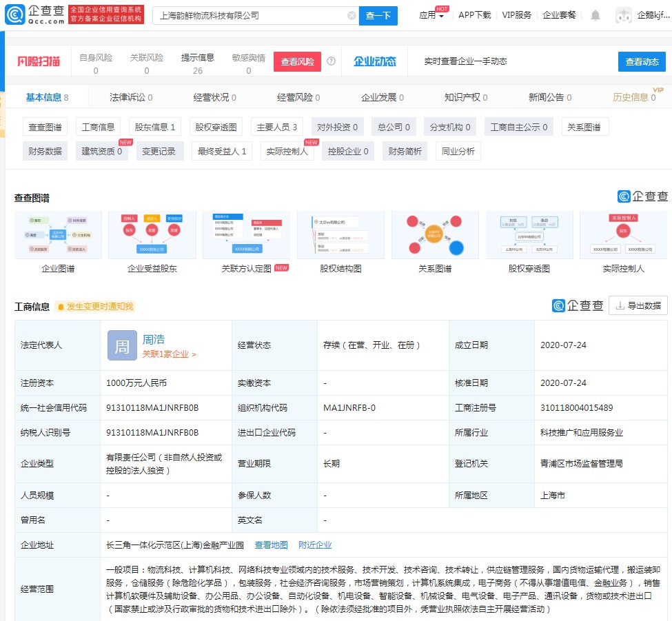
Task: Click the 导出数据 export button
Action: click(x=638, y=305)
